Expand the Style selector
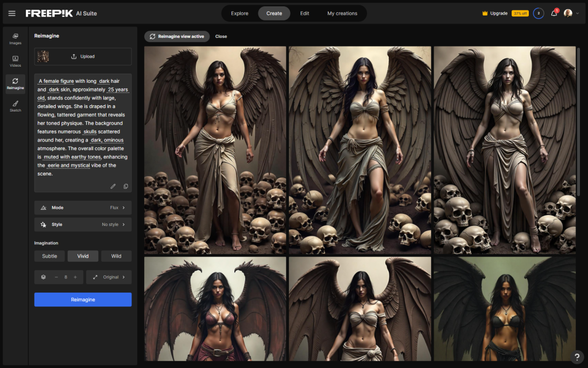The height and width of the screenshot is (368, 588). [83, 224]
